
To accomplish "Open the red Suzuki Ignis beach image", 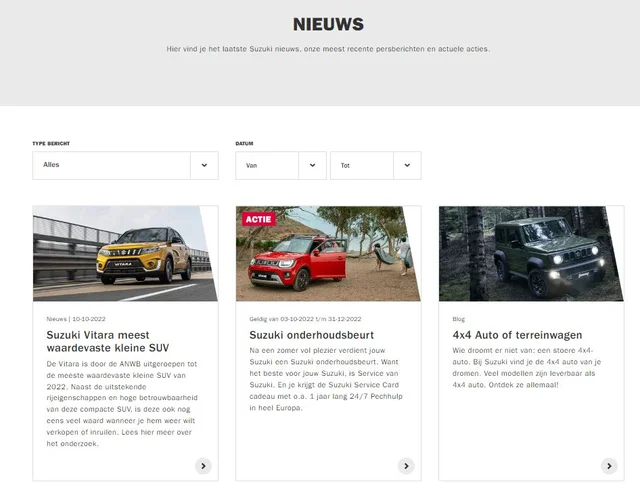I will click(x=328, y=253).
